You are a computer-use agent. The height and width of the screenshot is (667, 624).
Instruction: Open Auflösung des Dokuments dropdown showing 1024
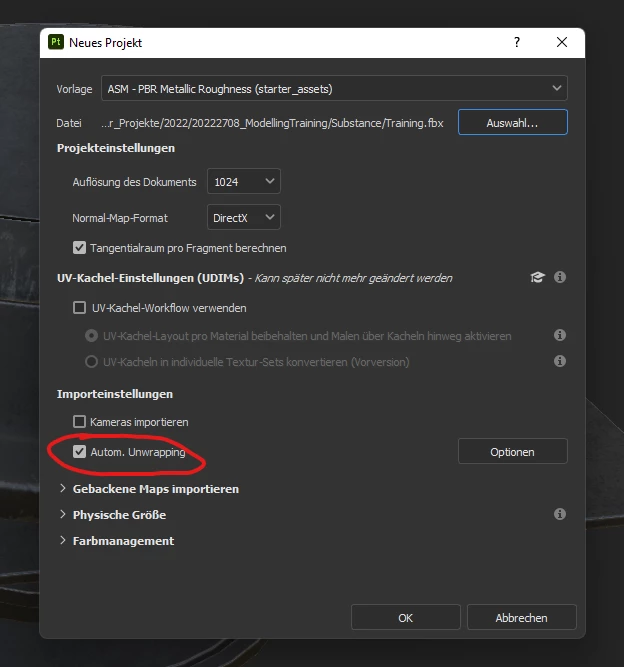click(x=244, y=182)
